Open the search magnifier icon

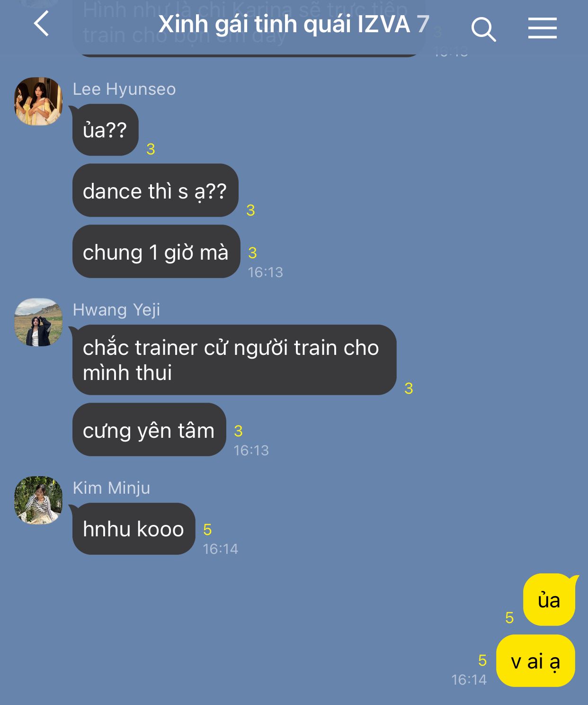click(483, 29)
